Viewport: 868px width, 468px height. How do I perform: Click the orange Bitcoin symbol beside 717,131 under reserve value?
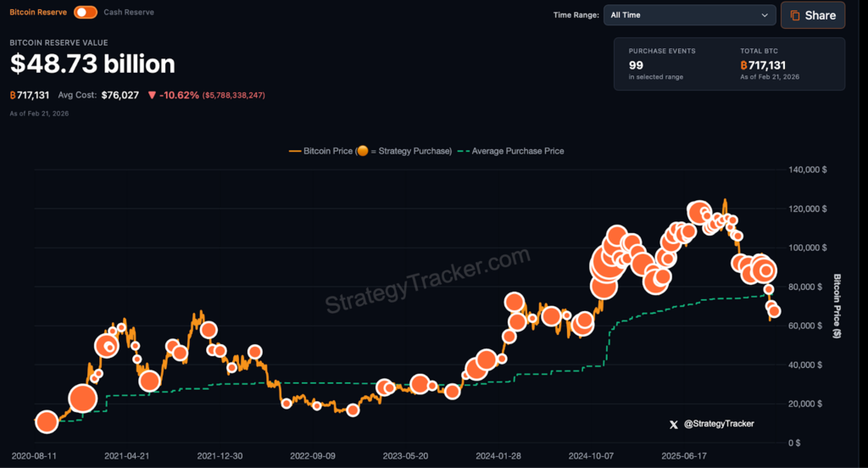pyautogui.click(x=13, y=95)
